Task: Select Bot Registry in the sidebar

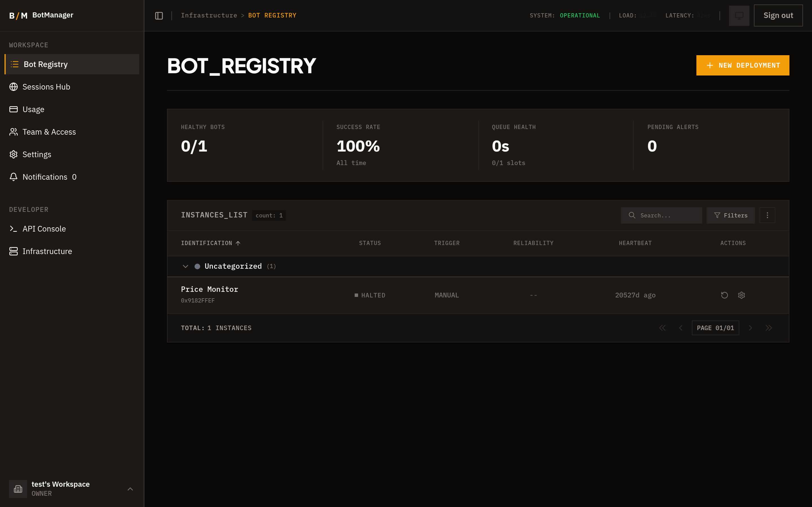Action: 45,64
